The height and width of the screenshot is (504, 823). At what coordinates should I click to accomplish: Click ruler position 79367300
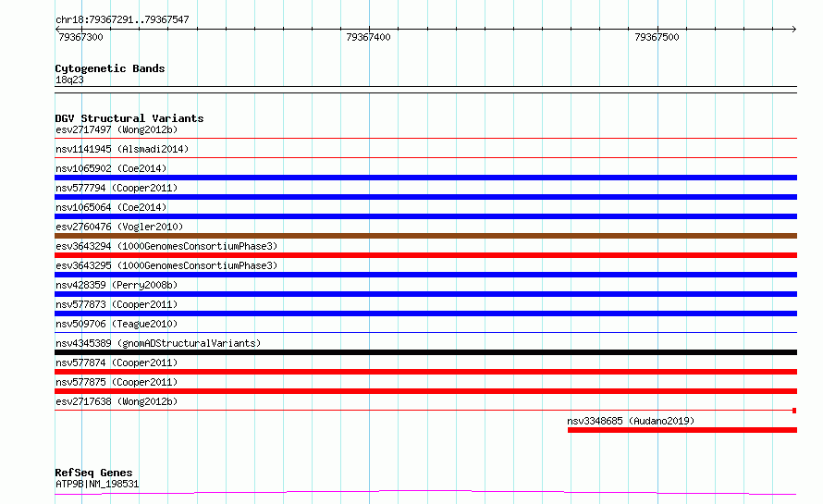point(80,37)
